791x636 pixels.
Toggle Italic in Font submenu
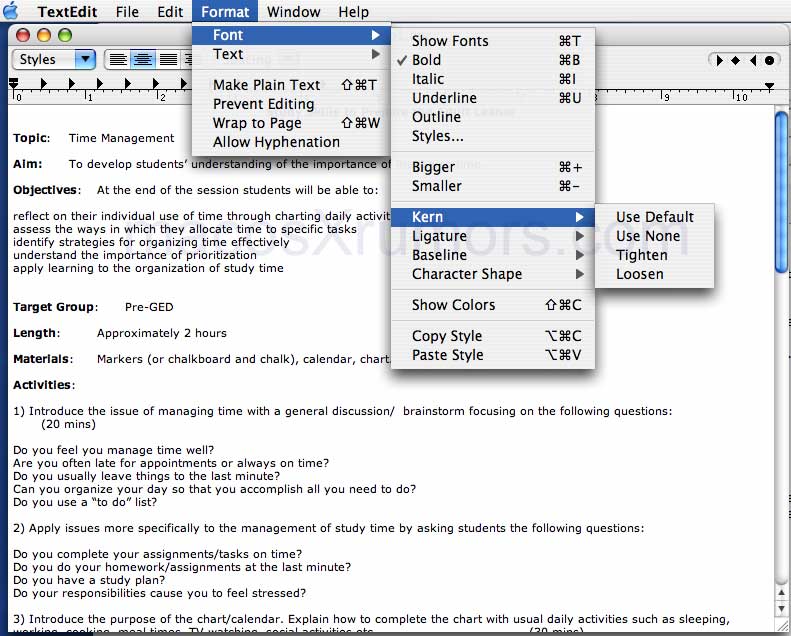[493, 79]
